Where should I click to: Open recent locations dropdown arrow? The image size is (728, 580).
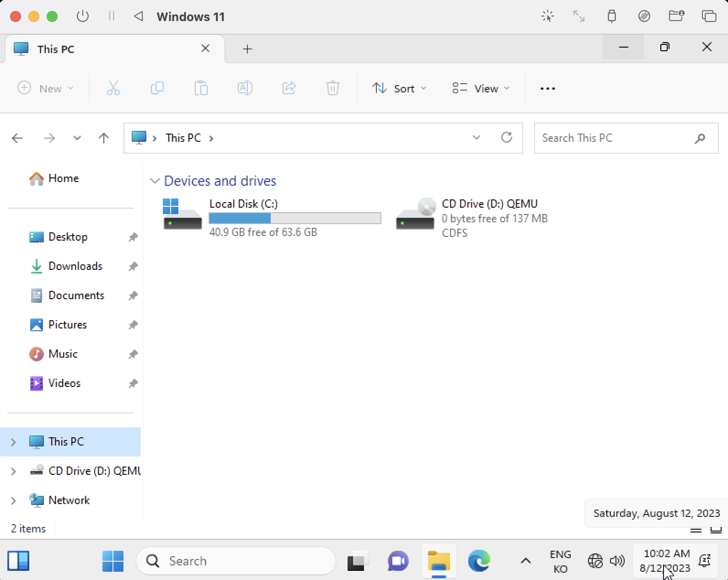(x=77, y=138)
